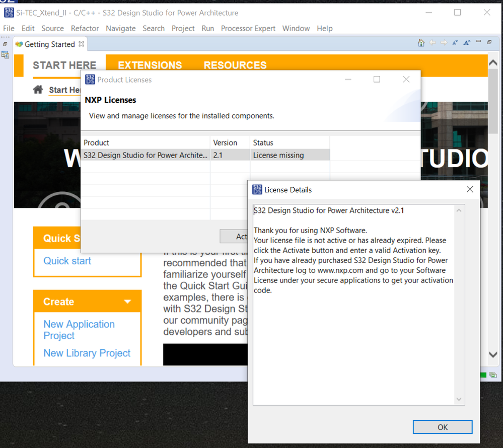Switch to the EXTENSIONS tab

tap(150, 65)
